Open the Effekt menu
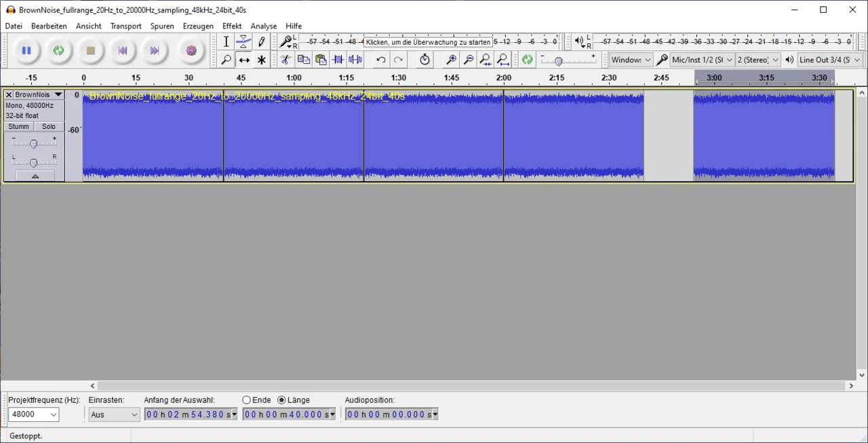Screen dimensions: 868x443 [232, 26]
